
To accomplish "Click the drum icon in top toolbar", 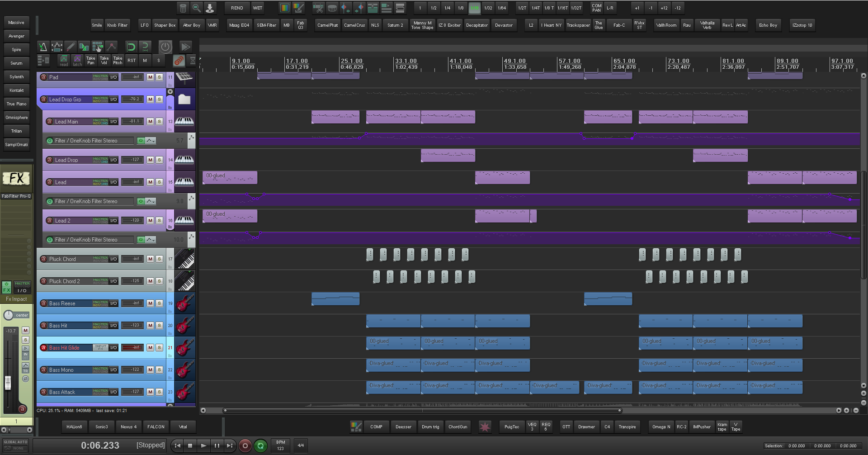I will (332, 8).
